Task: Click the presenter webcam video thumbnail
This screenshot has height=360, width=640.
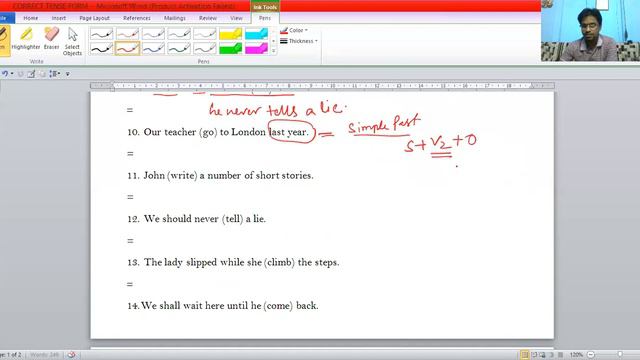Action: coord(590,31)
